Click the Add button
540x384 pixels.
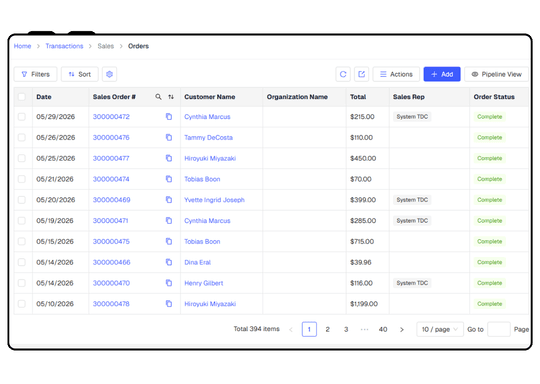pos(442,74)
